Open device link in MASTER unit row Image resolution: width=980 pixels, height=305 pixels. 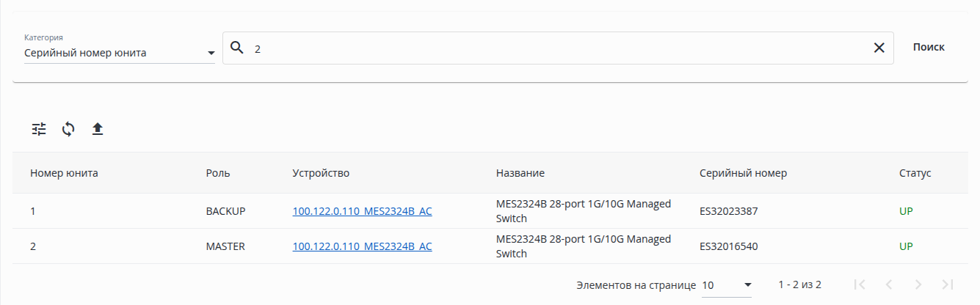point(362,246)
